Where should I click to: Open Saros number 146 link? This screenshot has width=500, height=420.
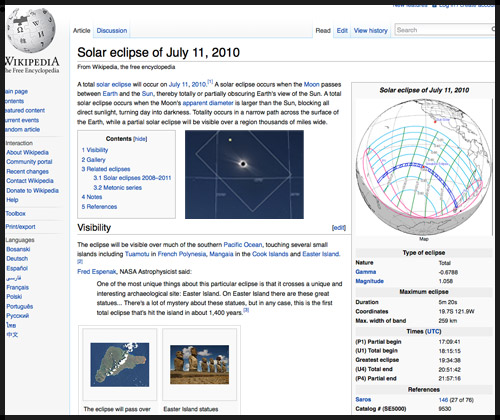(443, 400)
